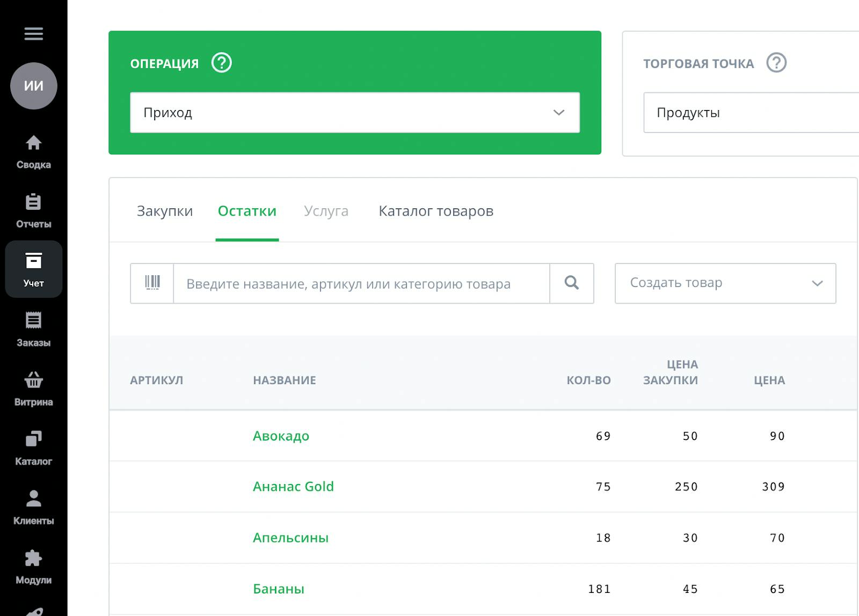This screenshot has height=616, width=859.
Task: Click purchase price 45 for Бананы
Action: [690, 589]
